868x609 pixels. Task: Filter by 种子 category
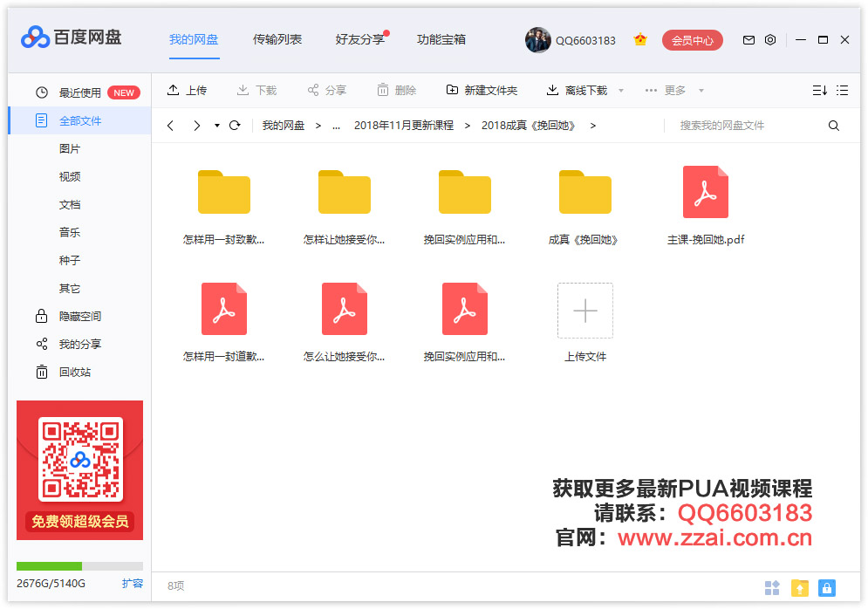[x=70, y=261]
